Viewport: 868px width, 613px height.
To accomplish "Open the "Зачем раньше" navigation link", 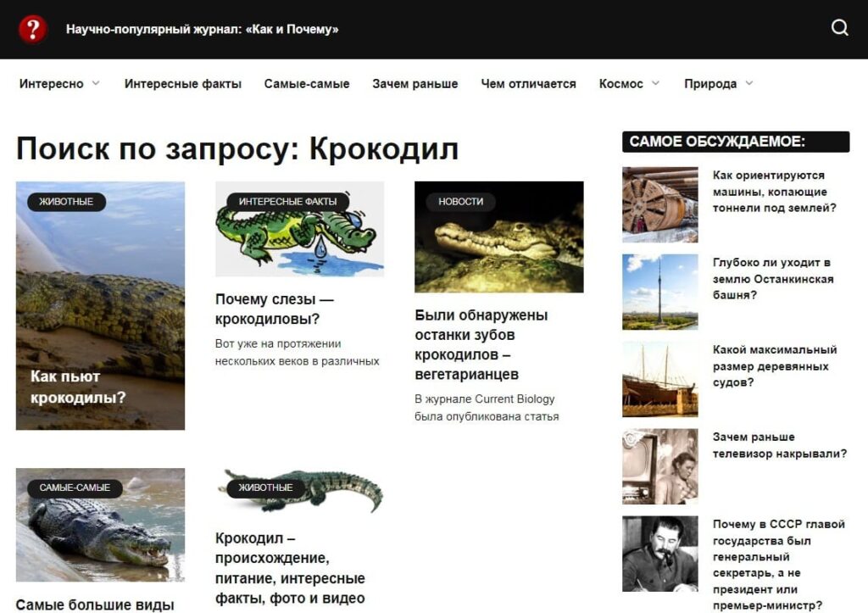I will 415,84.
